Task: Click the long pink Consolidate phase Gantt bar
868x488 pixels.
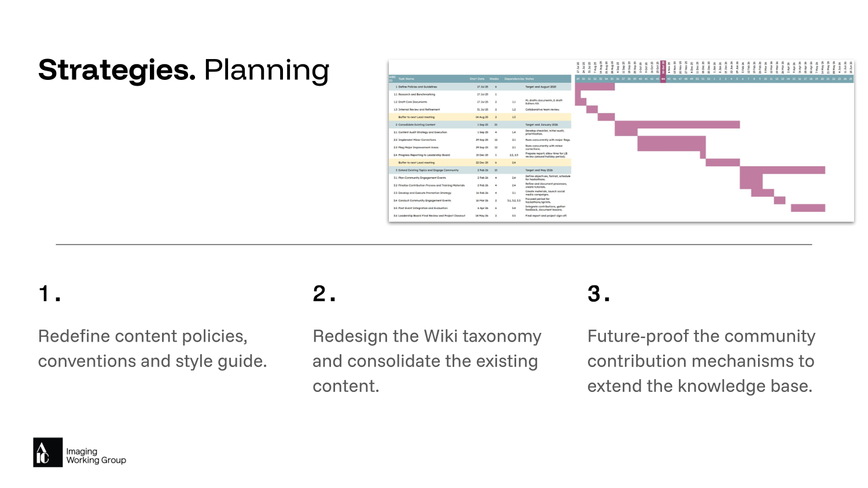Action: pyautogui.click(x=677, y=124)
